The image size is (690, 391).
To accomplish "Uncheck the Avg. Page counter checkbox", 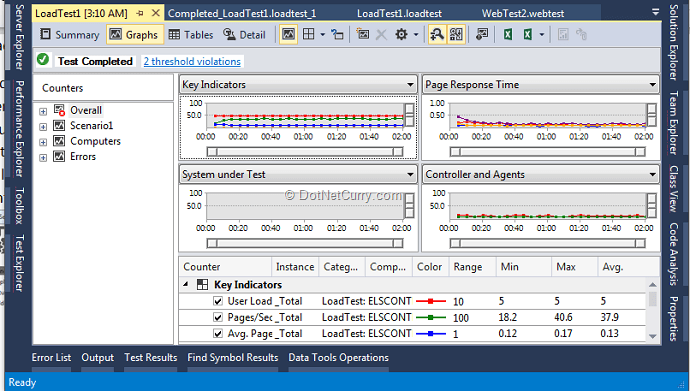I will (218, 333).
